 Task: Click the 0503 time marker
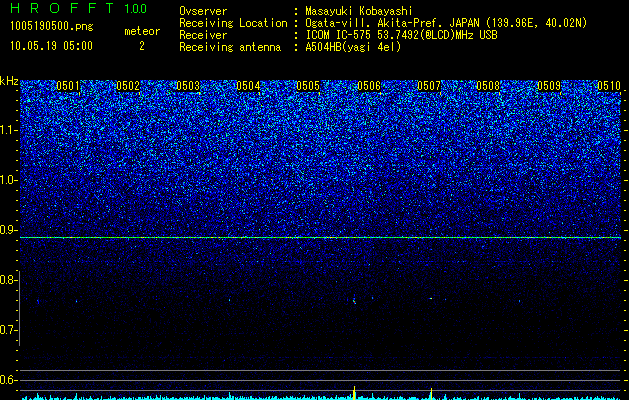tap(188, 86)
